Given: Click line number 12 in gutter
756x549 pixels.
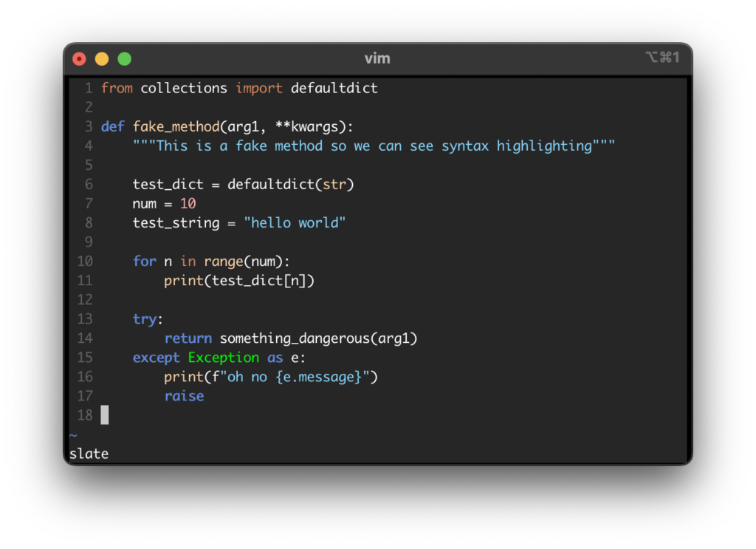Looking at the screenshot, I should (x=85, y=299).
